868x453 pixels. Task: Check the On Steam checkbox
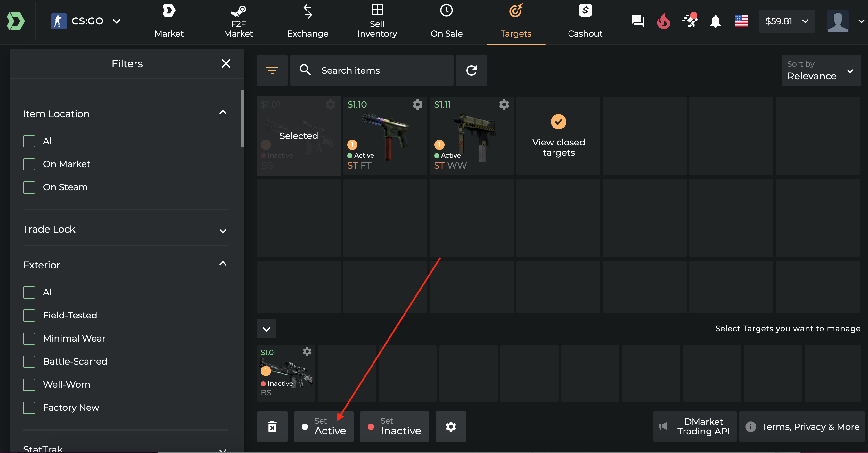coord(29,187)
